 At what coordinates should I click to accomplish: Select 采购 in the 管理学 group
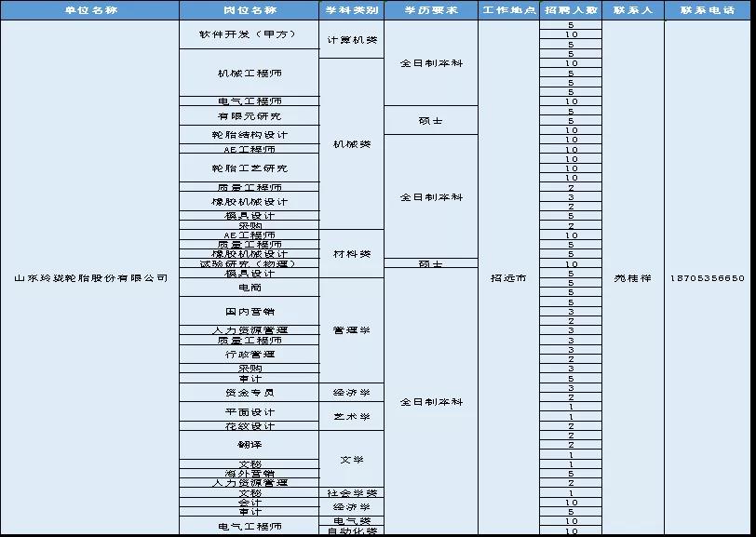(x=250, y=369)
